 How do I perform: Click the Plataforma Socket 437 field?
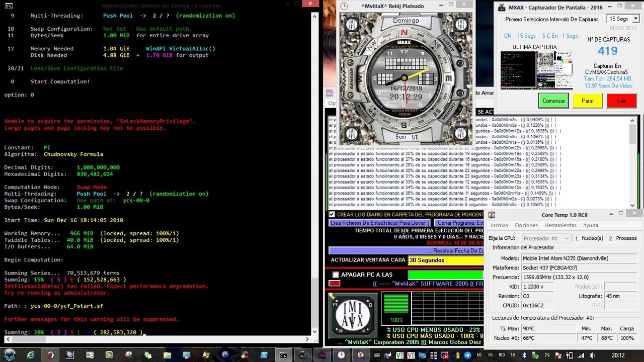coord(579,267)
